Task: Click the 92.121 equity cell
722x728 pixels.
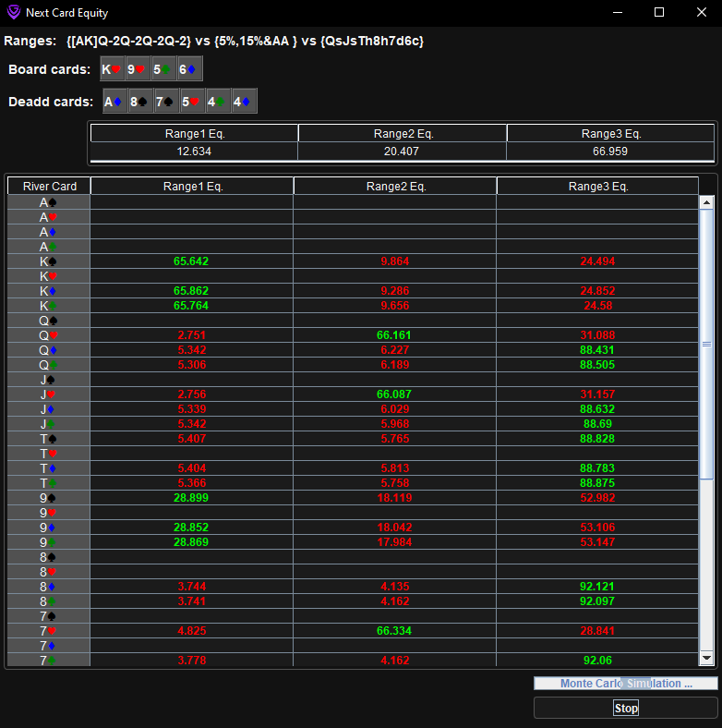Action: [597, 587]
